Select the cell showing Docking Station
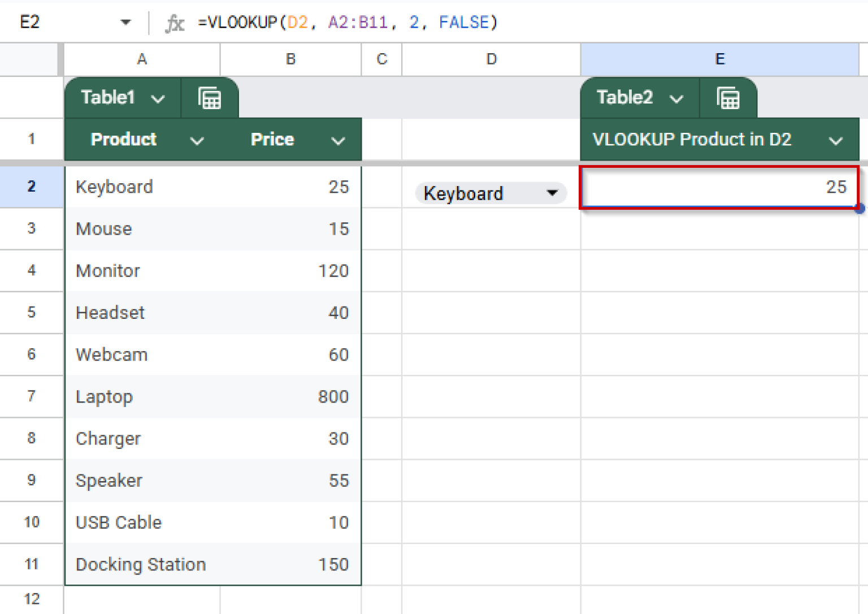Image resolution: width=868 pixels, height=614 pixels. [x=141, y=564]
